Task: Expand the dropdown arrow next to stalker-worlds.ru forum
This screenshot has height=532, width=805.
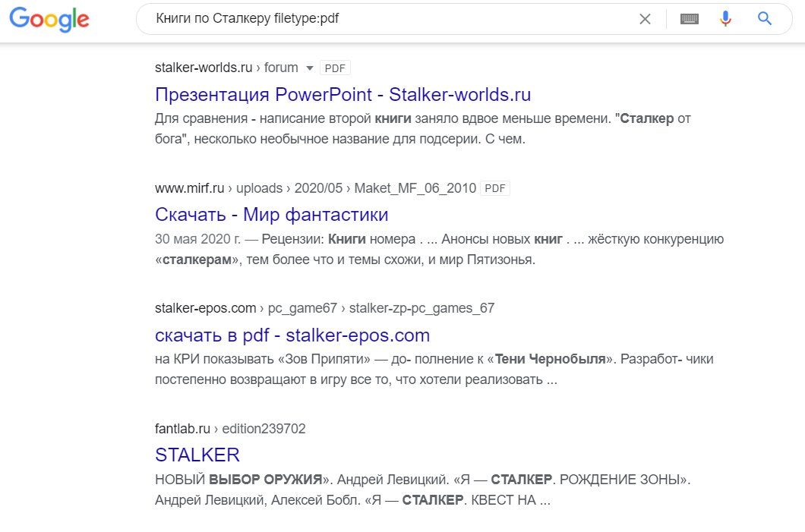Action: [x=310, y=68]
